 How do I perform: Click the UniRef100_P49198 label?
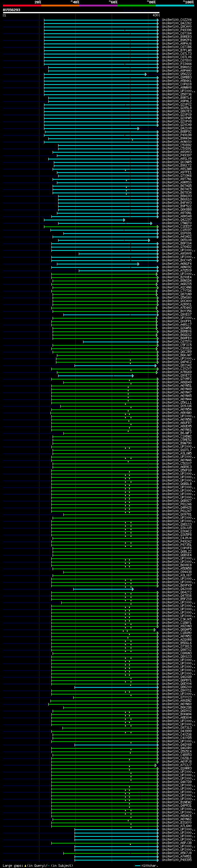(x=176, y=135)
